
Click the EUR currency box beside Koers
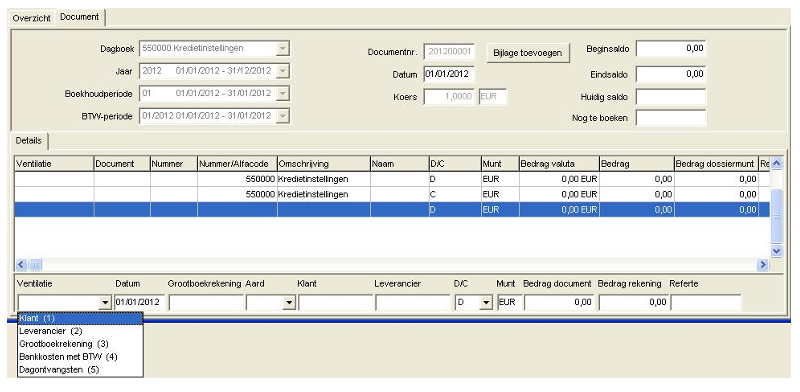coord(493,96)
